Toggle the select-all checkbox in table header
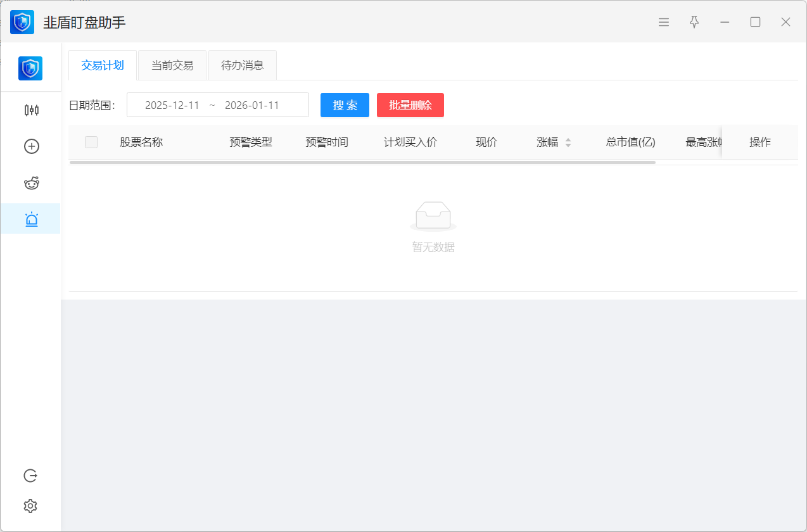807x532 pixels. (x=91, y=142)
